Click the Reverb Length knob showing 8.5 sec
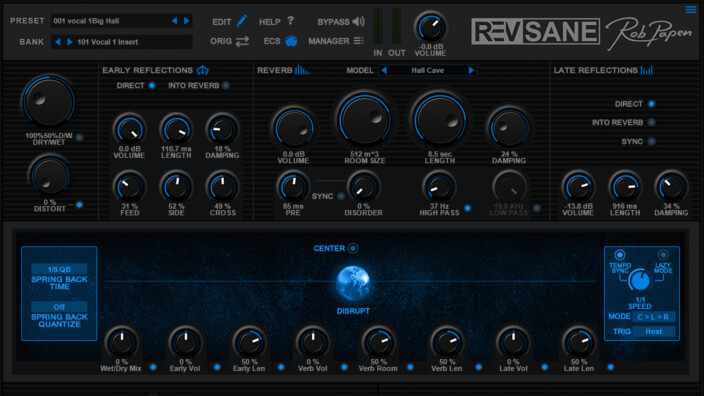The image size is (704, 396). coord(440,120)
